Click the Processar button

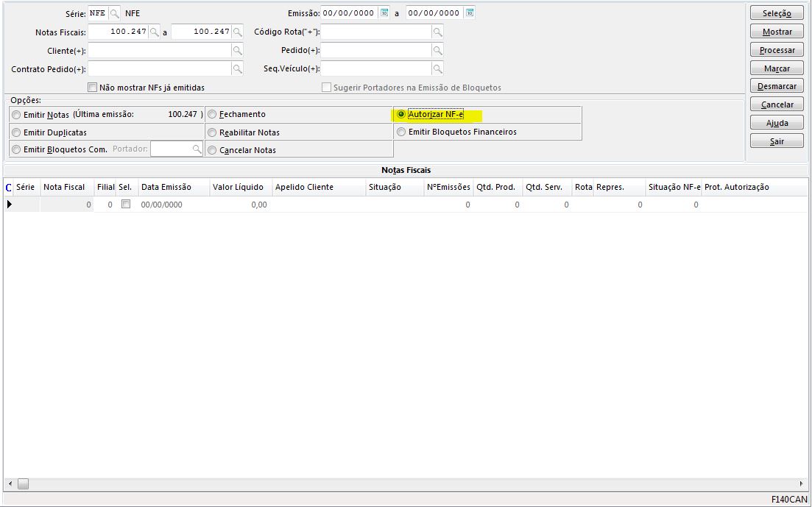(x=777, y=50)
